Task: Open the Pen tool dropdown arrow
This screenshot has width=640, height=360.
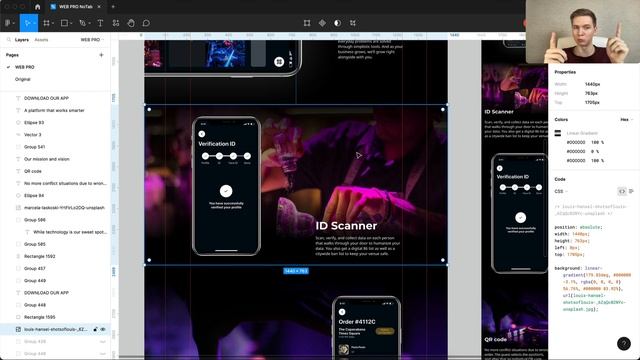Action: click(x=89, y=23)
